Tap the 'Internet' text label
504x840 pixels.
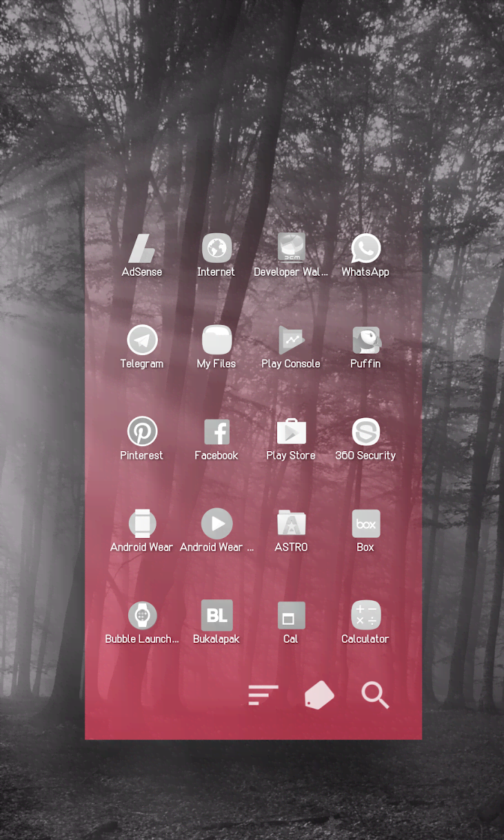click(216, 272)
